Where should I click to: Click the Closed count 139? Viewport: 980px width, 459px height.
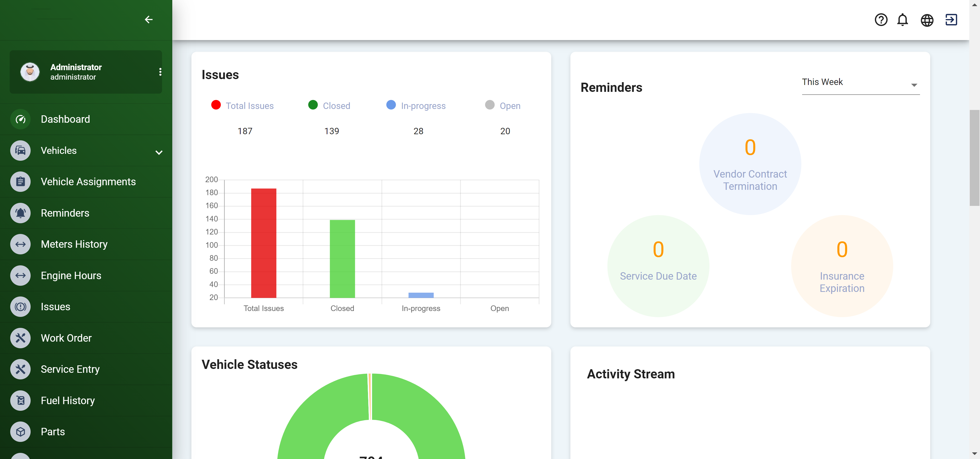(332, 131)
